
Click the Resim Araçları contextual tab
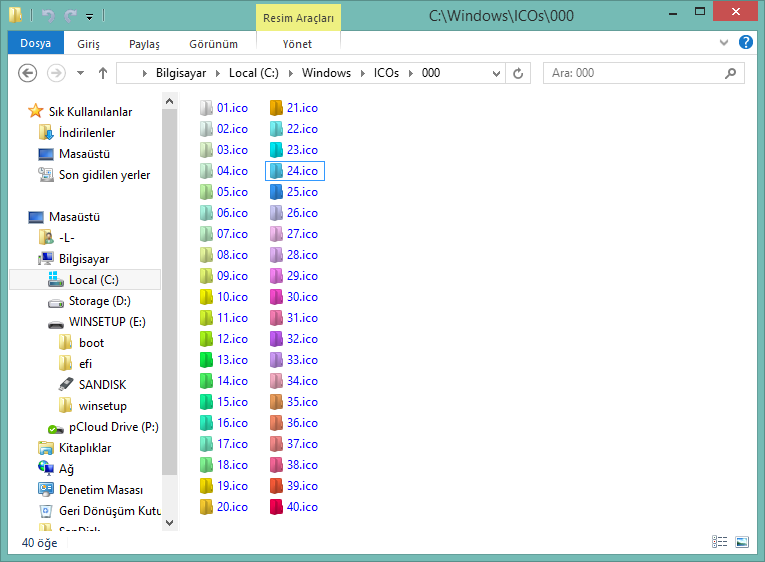298,18
